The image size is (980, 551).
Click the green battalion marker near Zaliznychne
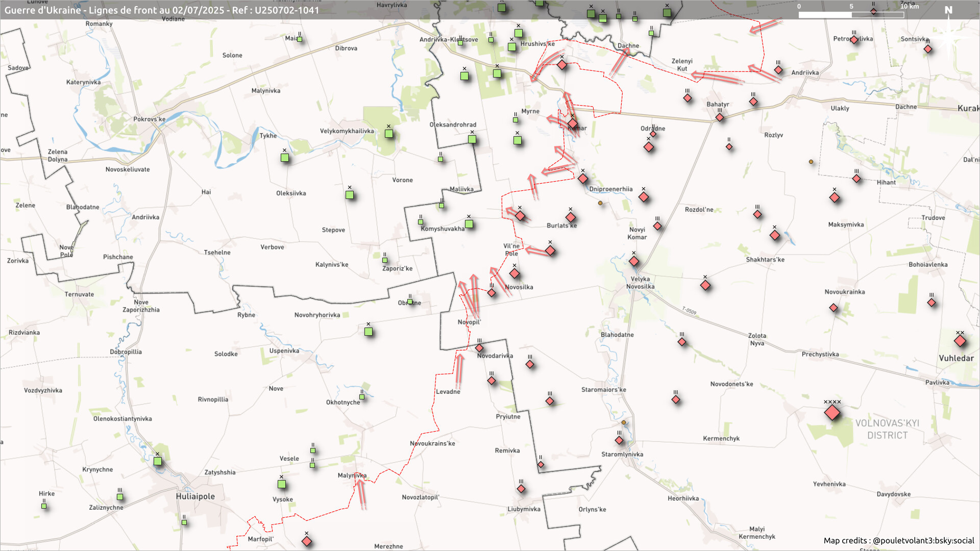[x=120, y=497]
